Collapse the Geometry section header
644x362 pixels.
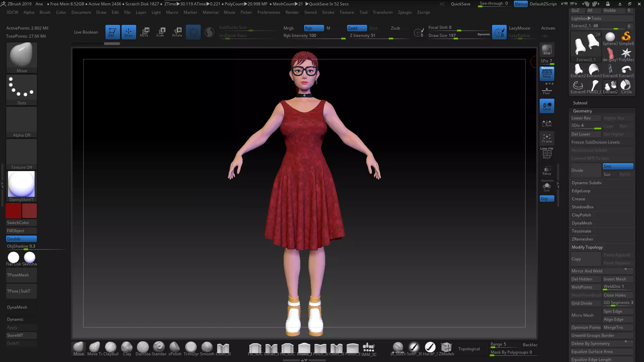tap(583, 111)
